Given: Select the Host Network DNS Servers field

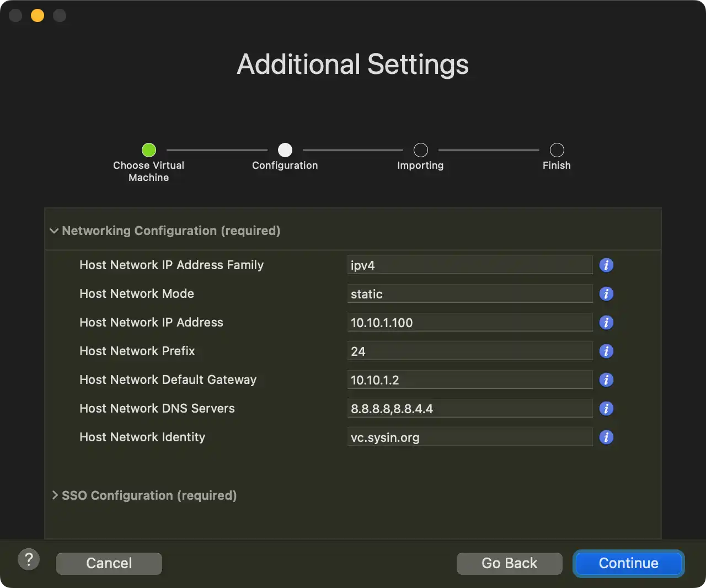Looking at the screenshot, I should [469, 409].
